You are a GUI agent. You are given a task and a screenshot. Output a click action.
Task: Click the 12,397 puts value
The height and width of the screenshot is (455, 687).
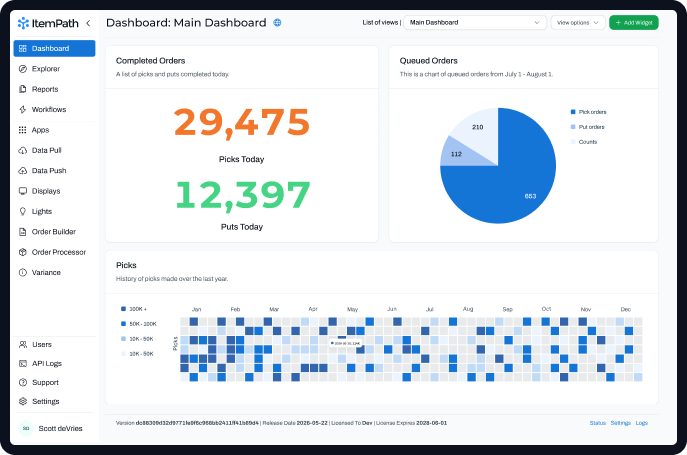pyautogui.click(x=243, y=195)
